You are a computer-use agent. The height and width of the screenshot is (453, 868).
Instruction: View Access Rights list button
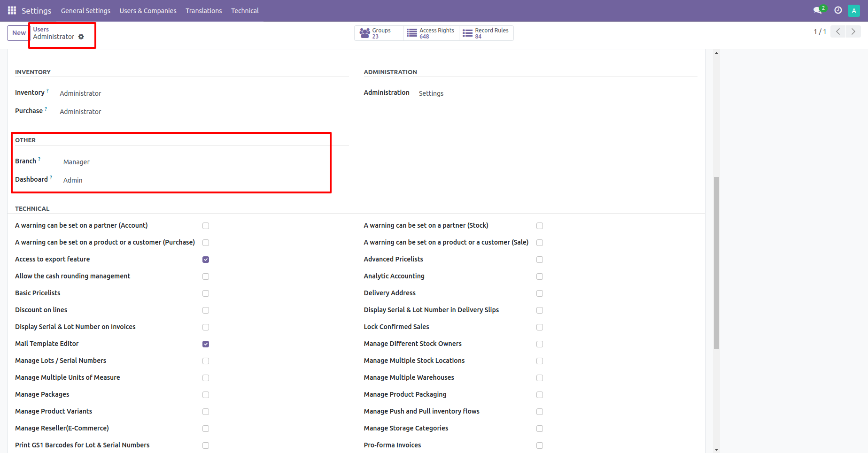coord(431,33)
